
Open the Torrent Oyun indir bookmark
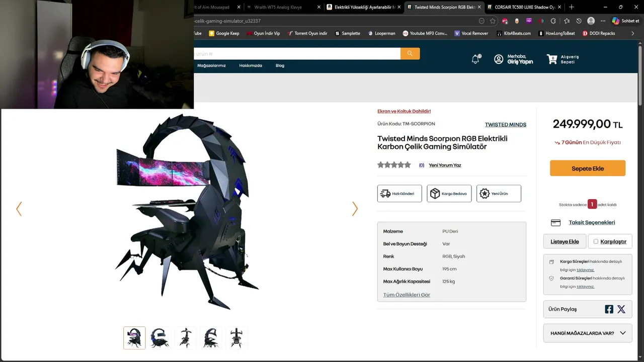(x=307, y=33)
